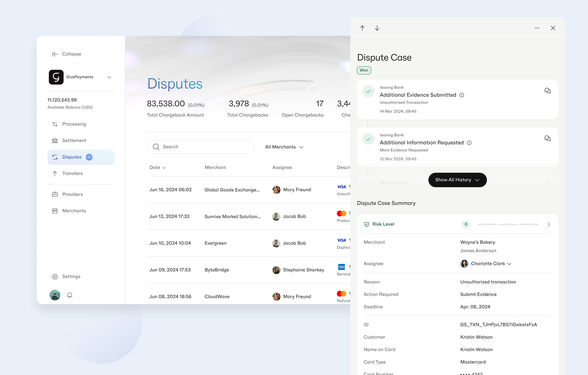Click the user profile avatar
The width and height of the screenshot is (588, 375).
(x=55, y=295)
